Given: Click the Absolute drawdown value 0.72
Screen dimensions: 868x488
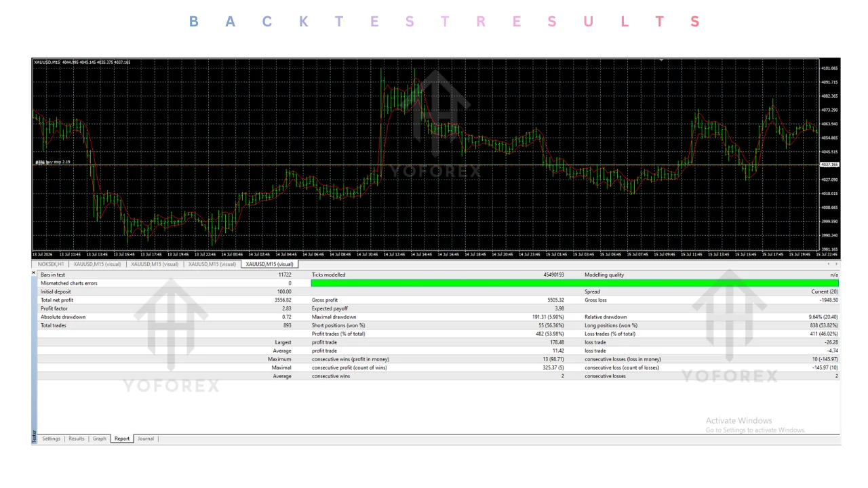Looking at the screenshot, I should (287, 317).
